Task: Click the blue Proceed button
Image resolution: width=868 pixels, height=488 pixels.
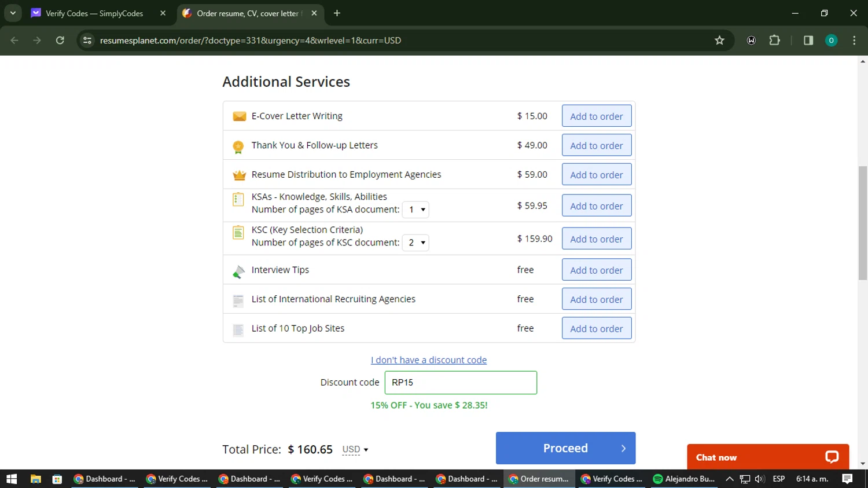Action: 565,448
